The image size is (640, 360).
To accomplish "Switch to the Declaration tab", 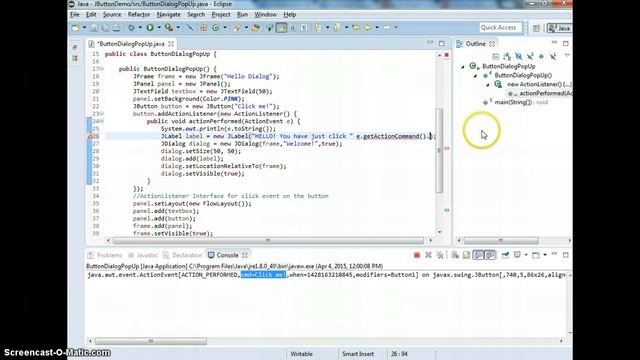I will point(182,255).
